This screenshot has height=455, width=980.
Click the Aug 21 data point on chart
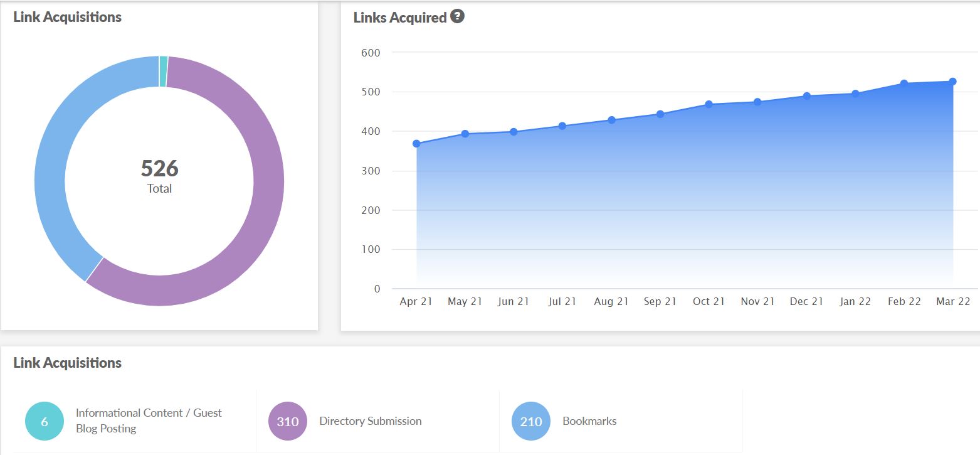pyautogui.click(x=611, y=120)
